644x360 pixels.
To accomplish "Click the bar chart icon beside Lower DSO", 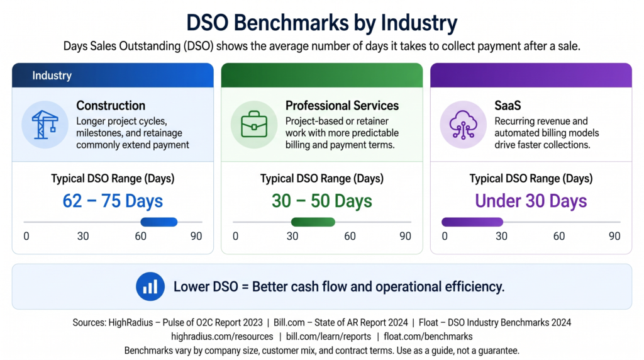I will 150,286.
